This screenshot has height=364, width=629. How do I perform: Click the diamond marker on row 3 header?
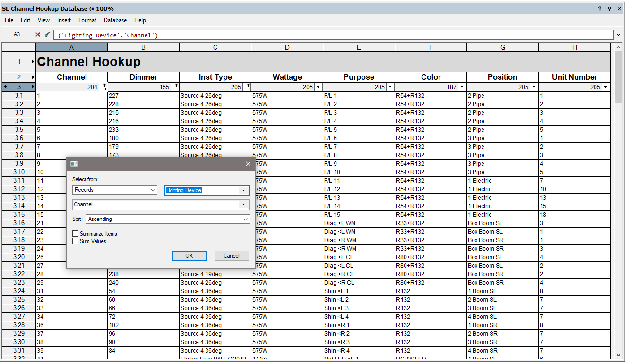(x=5, y=87)
